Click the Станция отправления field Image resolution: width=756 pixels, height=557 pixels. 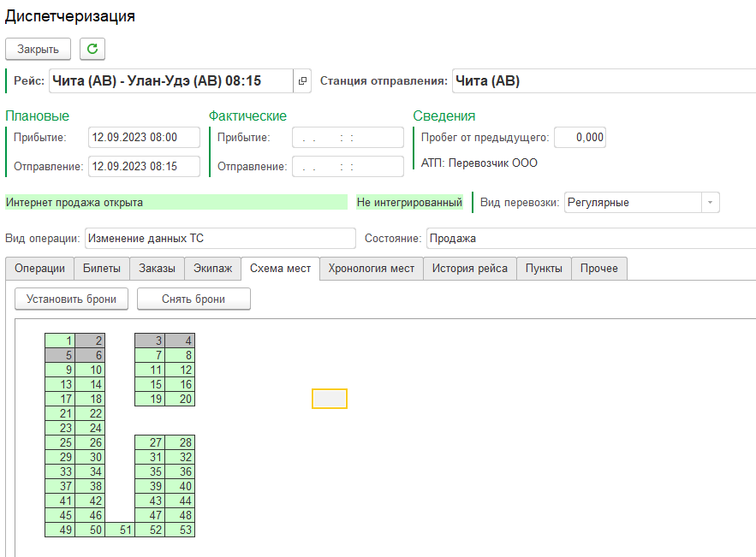coord(603,81)
